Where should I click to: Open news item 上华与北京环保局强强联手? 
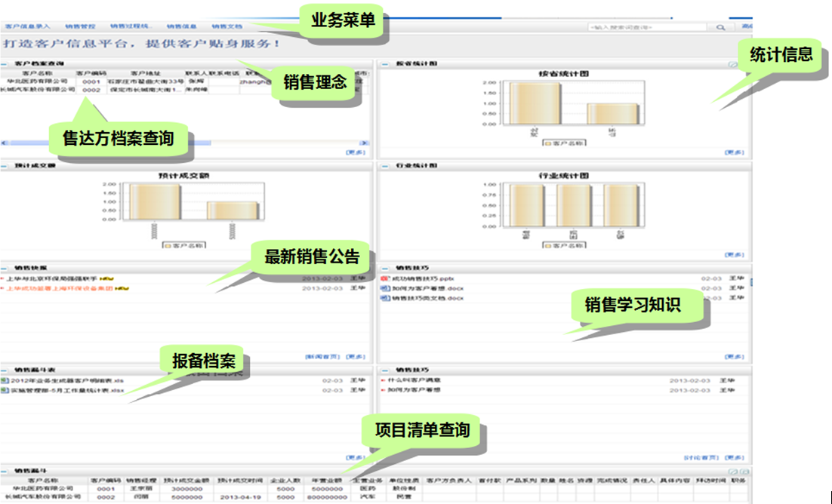click(x=53, y=278)
